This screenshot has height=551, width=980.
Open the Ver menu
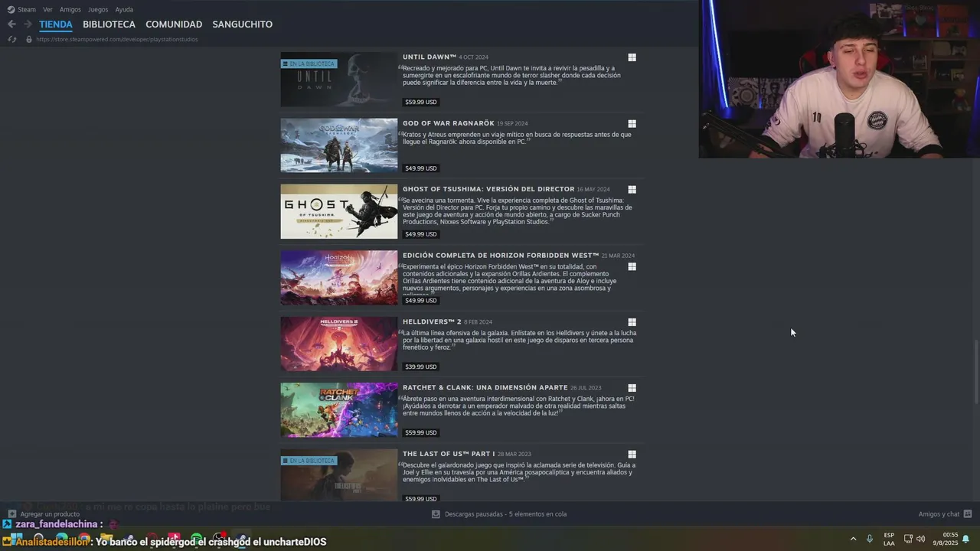click(47, 9)
